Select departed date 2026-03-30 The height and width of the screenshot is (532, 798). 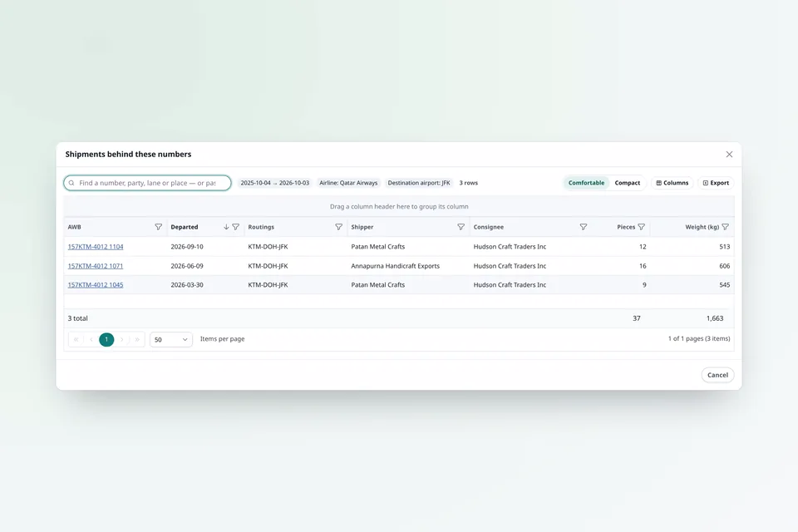point(187,285)
